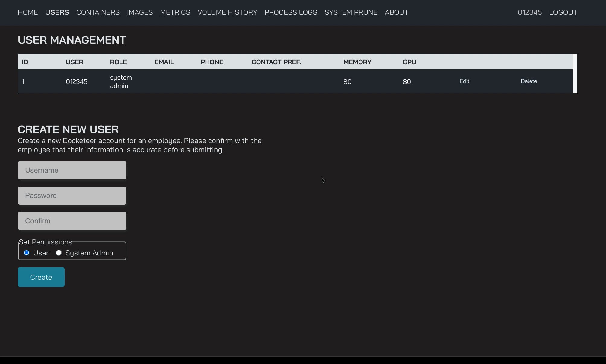Click the Edit icon for user 012345
Screen dimensions: 606x364
tap(464, 81)
